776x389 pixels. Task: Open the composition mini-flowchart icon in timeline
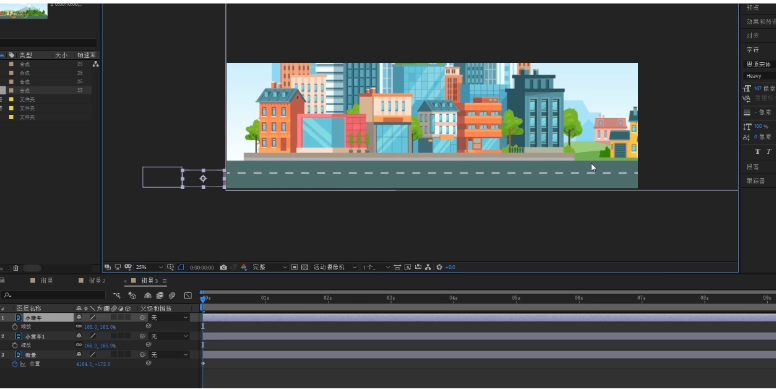pos(116,295)
